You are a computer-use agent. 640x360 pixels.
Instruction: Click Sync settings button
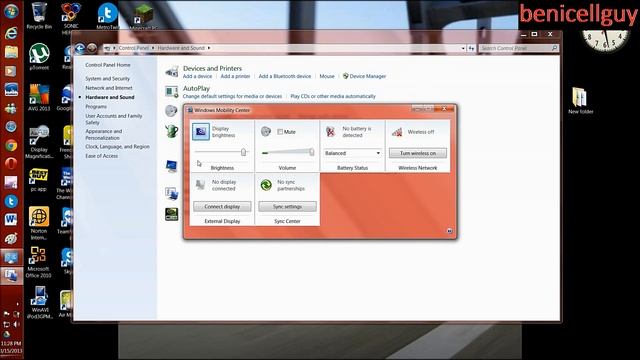pyautogui.click(x=287, y=207)
